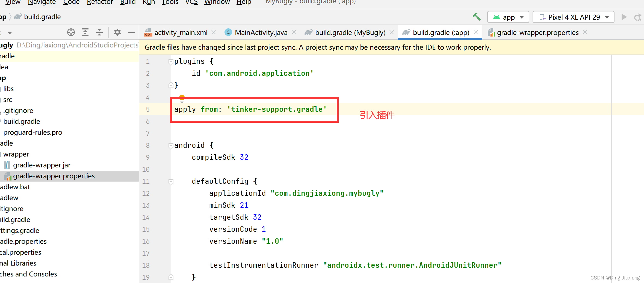Image resolution: width=644 pixels, height=283 pixels.
Task: Click the testInstrumentationRunner string value
Action: (412, 265)
